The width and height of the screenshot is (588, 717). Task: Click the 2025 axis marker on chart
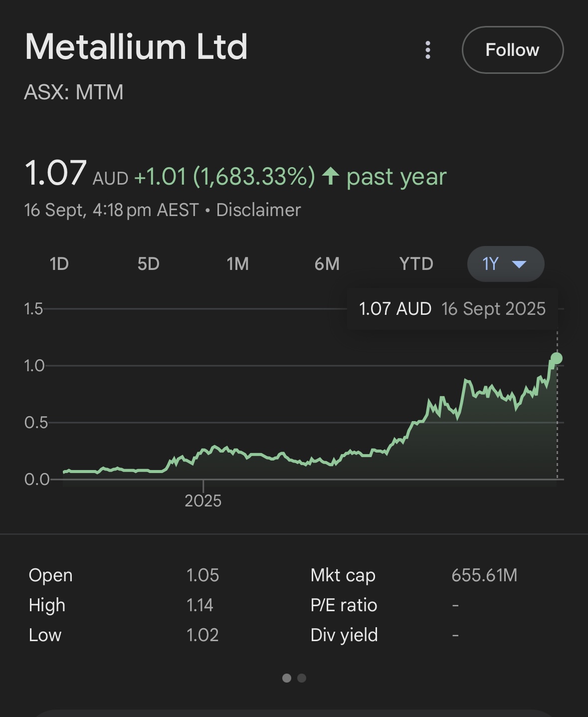click(203, 500)
